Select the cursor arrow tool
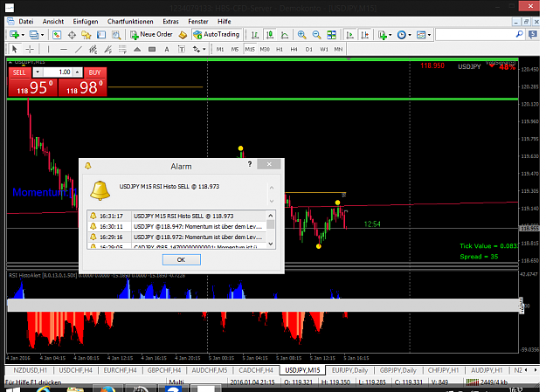The height and width of the screenshot is (392, 546). coord(14,50)
